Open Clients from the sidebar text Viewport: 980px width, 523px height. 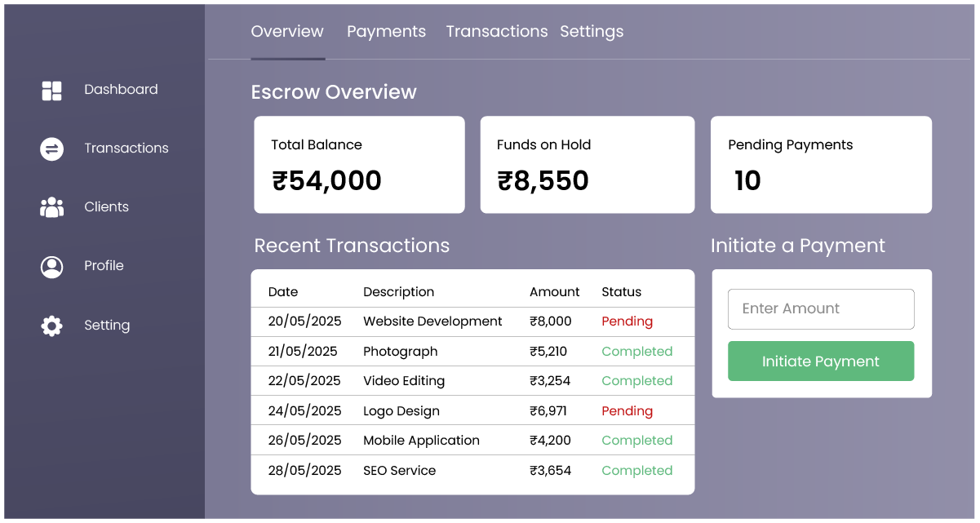[x=106, y=207]
